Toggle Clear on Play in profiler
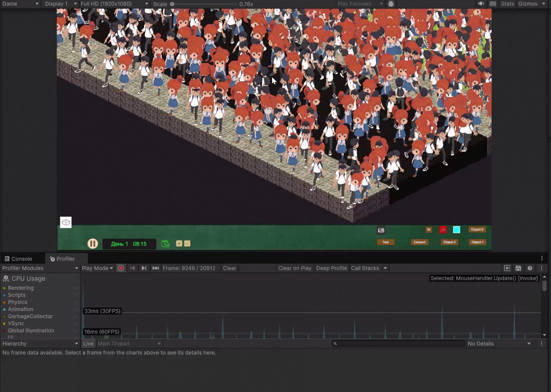 coord(295,268)
